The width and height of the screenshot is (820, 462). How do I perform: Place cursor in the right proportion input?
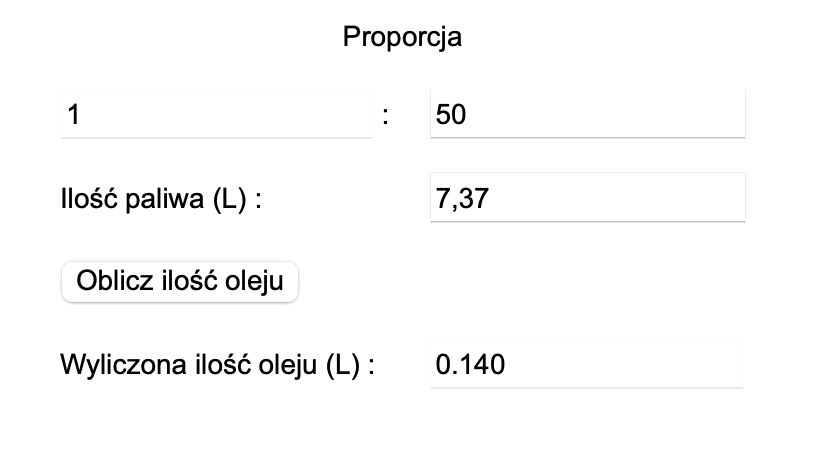587,115
